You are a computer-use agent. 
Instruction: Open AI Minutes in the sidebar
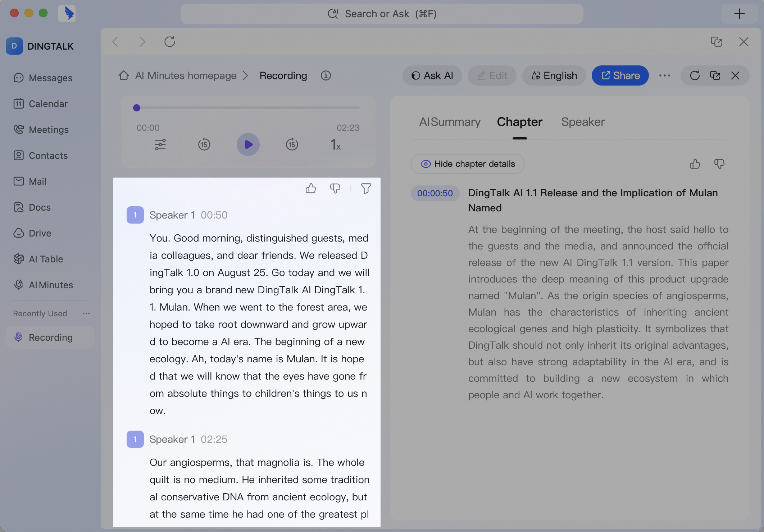coord(50,285)
